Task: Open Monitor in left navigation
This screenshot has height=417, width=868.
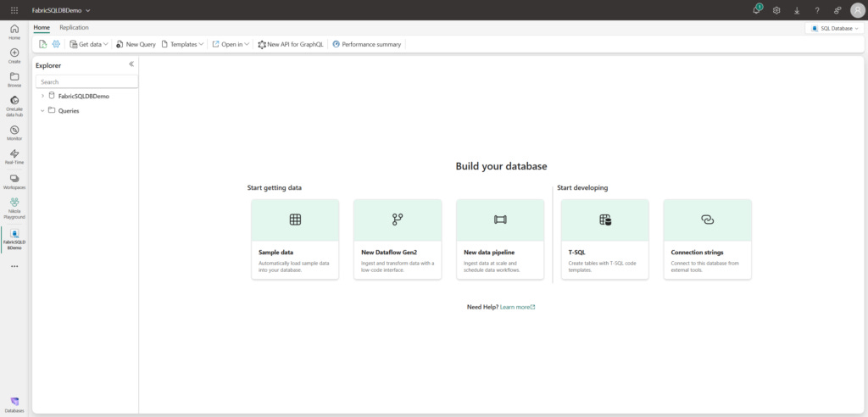Action: [x=14, y=133]
